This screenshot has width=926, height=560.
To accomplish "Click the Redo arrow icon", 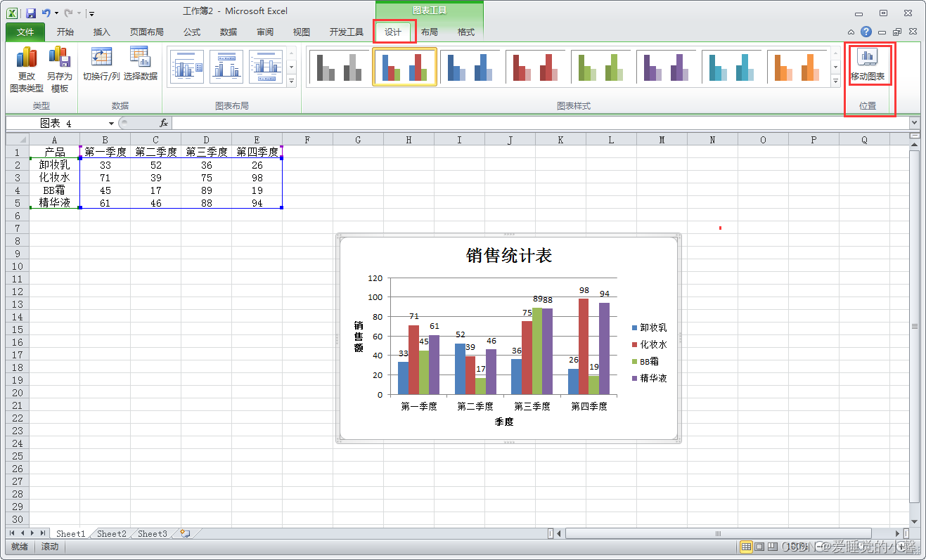I will [68, 13].
